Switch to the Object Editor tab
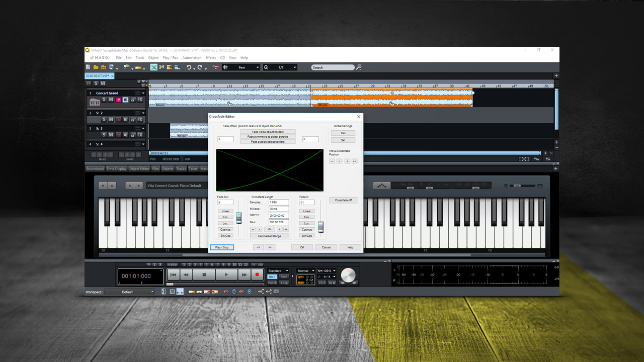 (139, 169)
